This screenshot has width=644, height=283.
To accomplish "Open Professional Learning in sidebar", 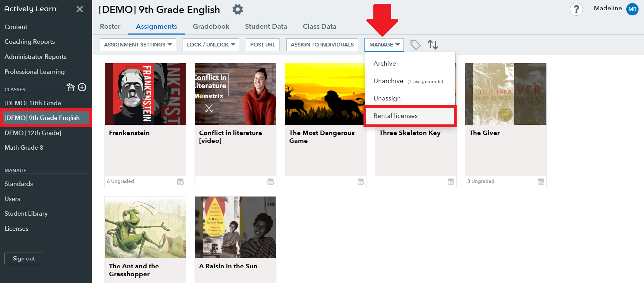I will (x=34, y=72).
